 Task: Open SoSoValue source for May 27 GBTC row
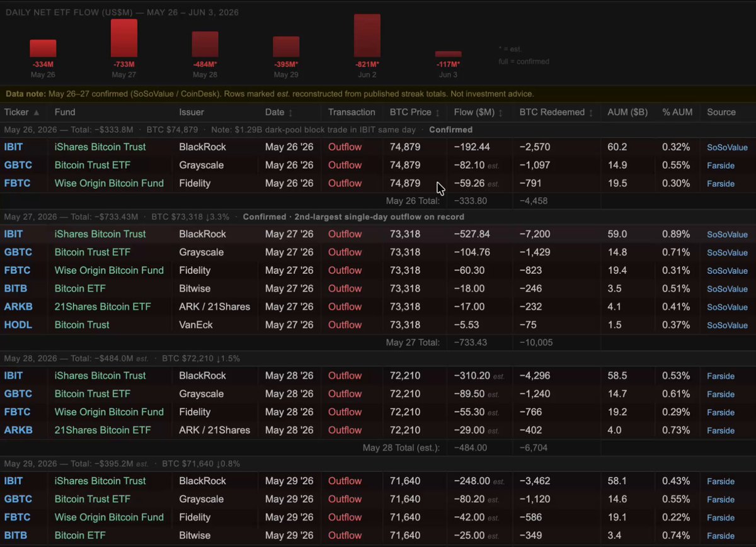(727, 252)
